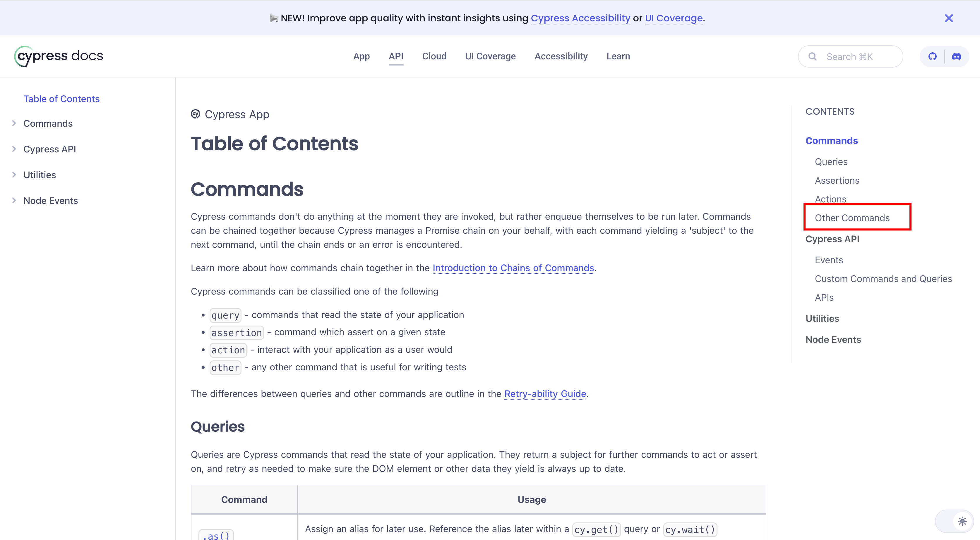
Task: Toggle the light/dark theme switch
Action: (x=962, y=521)
